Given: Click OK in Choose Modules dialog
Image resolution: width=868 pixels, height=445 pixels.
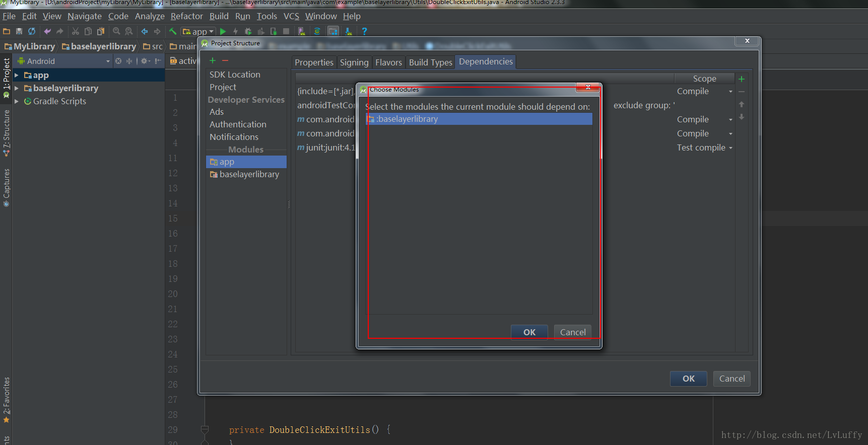Looking at the screenshot, I should (529, 332).
